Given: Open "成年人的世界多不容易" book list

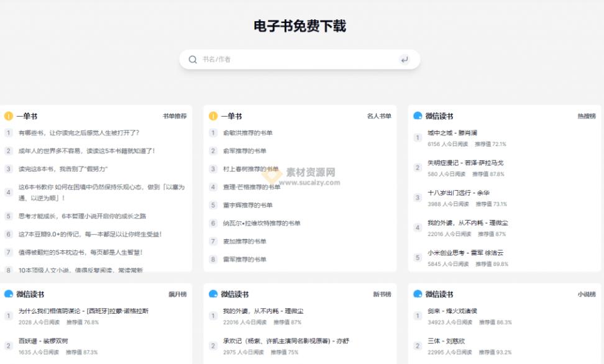Looking at the screenshot, I should [86, 151].
